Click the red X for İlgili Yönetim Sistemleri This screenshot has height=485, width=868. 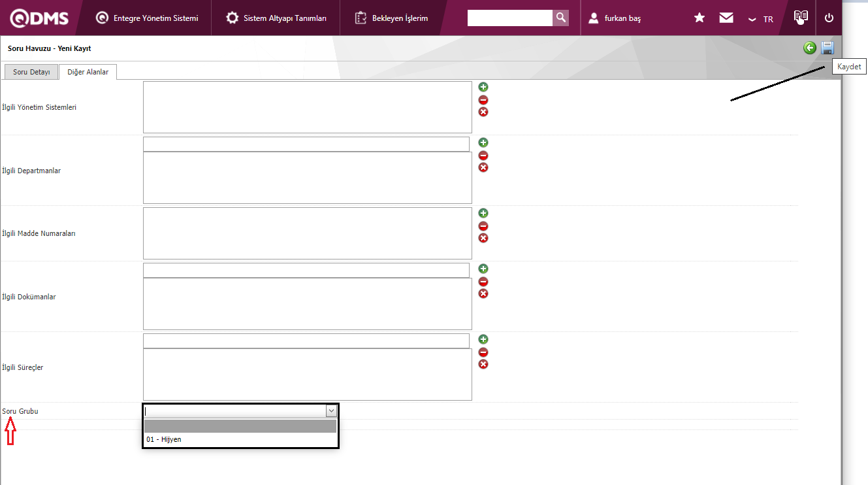click(x=483, y=112)
